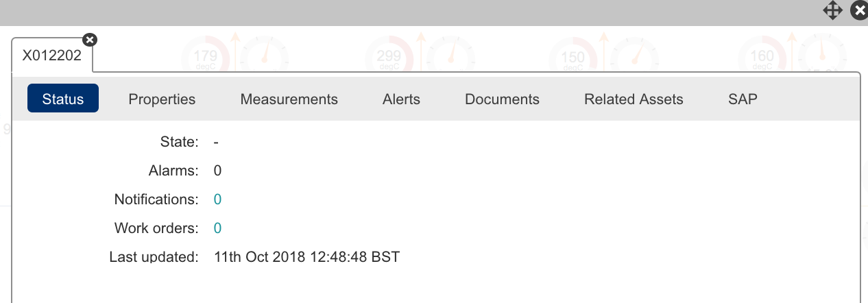Close the asset panel with top-right X
Viewport: 868px width, 303px height.
[859, 10]
